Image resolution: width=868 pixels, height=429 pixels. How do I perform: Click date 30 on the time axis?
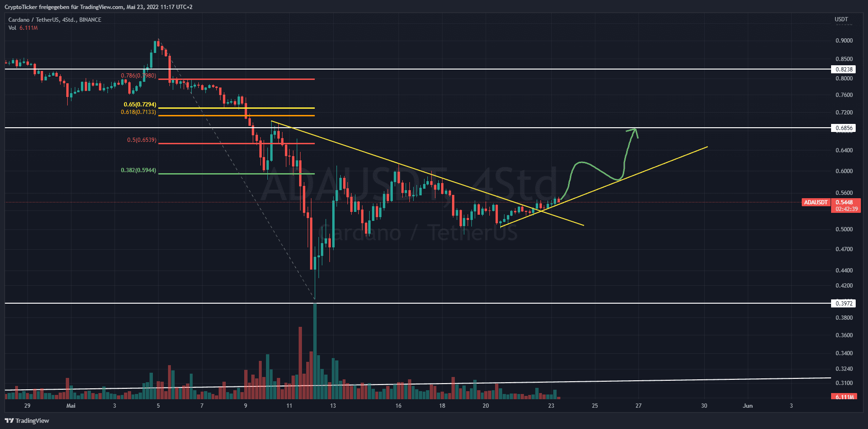704,406
